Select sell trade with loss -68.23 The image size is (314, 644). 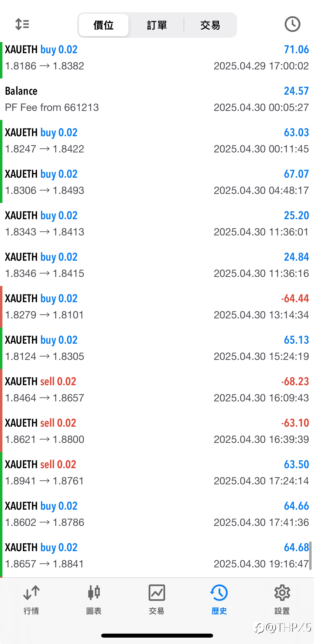[157, 390]
